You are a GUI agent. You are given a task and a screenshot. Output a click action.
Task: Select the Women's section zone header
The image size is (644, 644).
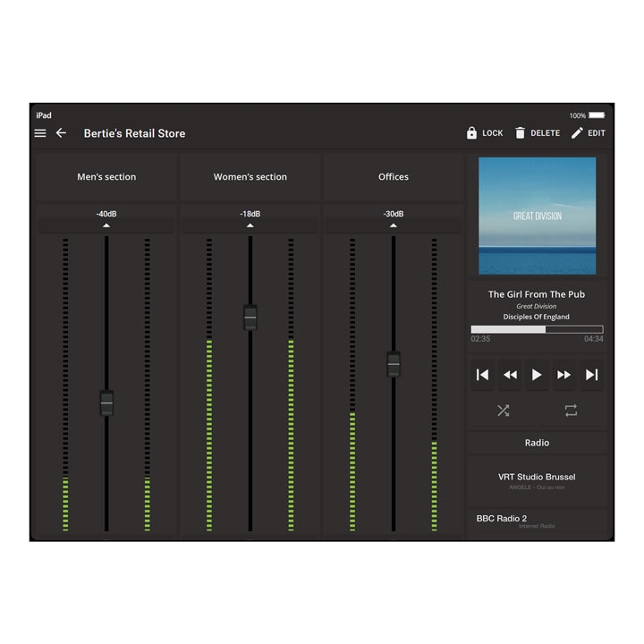250,177
